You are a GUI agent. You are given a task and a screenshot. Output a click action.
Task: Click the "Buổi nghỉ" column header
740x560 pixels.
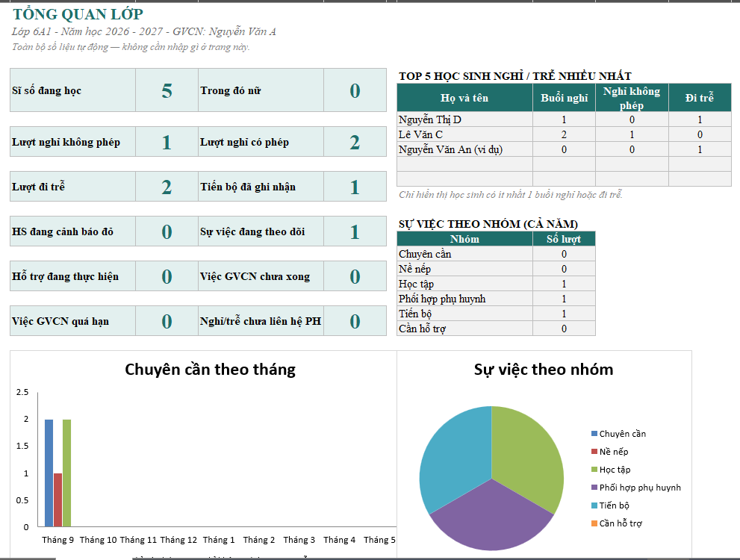pyautogui.click(x=564, y=98)
